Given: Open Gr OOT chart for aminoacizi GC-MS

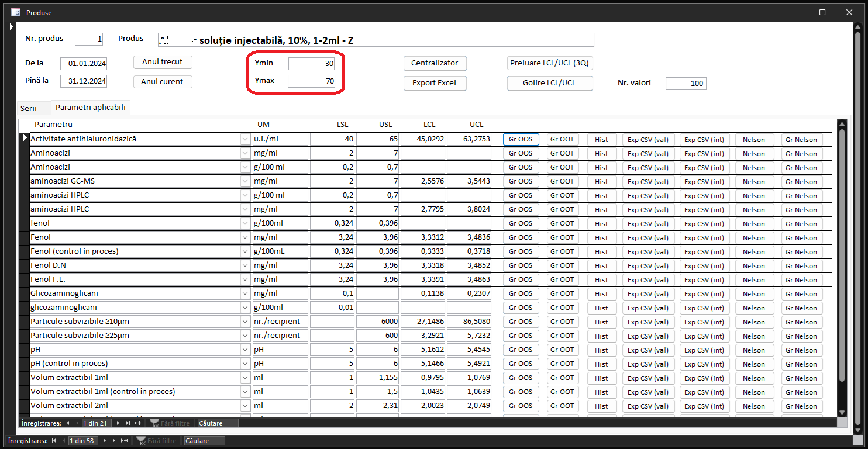Looking at the screenshot, I should coord(563,181).
